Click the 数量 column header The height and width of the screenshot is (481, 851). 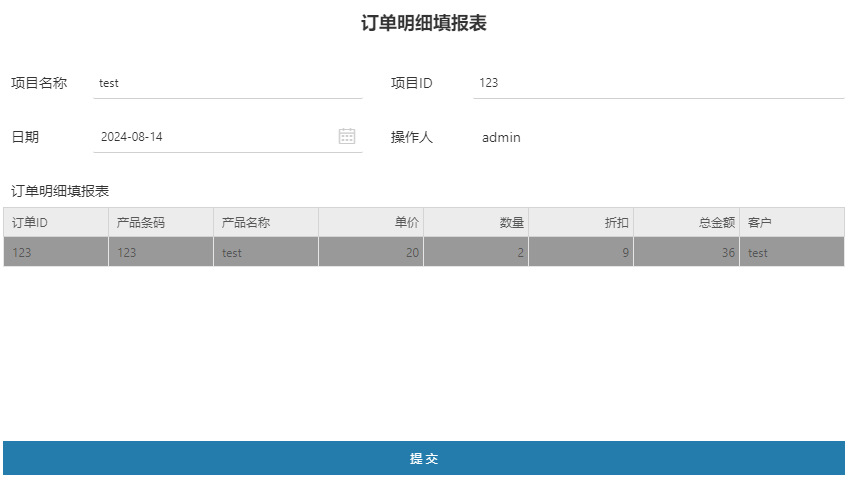[x=476, y=222]
